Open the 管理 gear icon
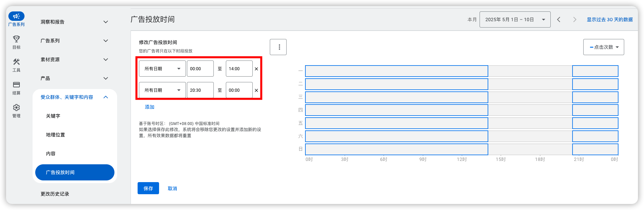 (x=16, y=108)
